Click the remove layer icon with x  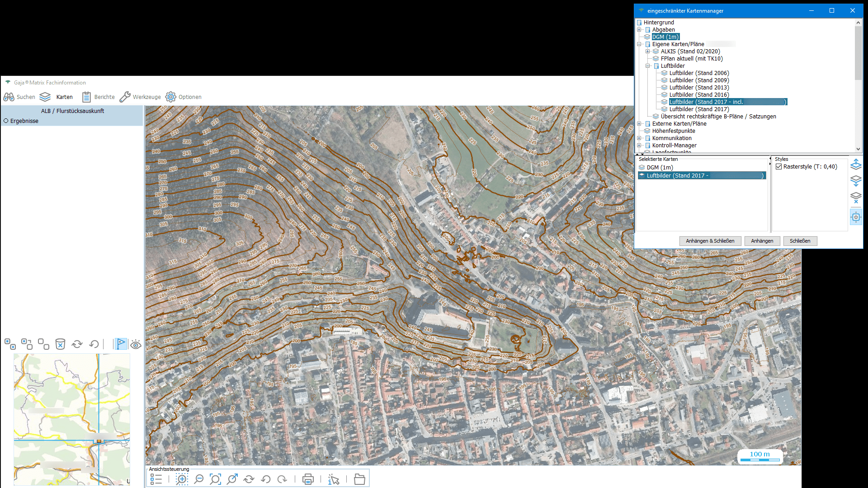(856, 197)
